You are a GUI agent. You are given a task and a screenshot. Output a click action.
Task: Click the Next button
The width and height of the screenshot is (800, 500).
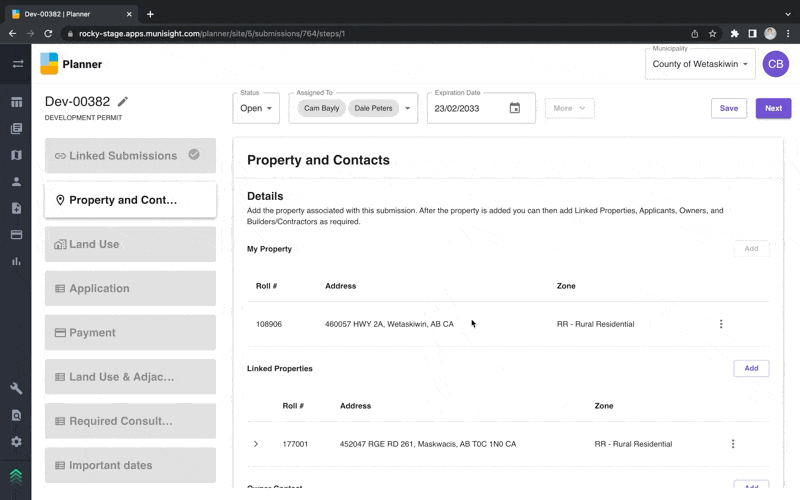pos(773,108)
